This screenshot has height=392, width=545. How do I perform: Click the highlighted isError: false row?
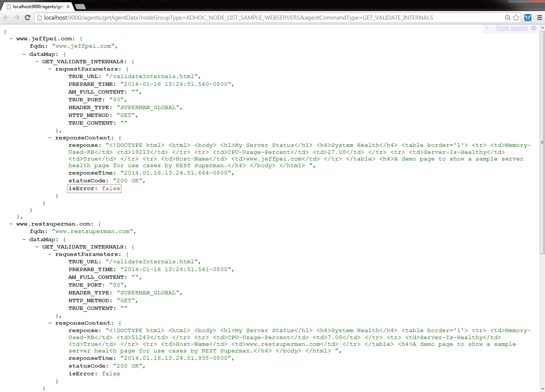coord(94,188)
